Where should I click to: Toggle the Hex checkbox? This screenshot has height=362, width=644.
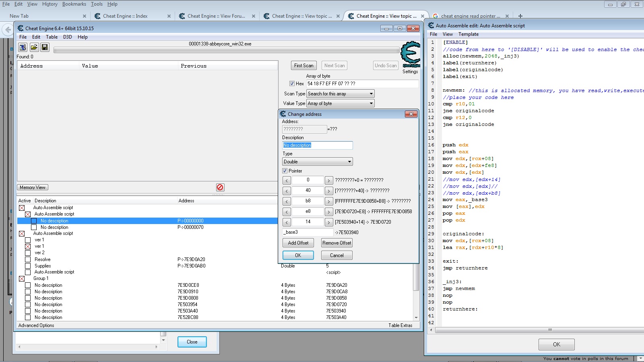point(292,84)
